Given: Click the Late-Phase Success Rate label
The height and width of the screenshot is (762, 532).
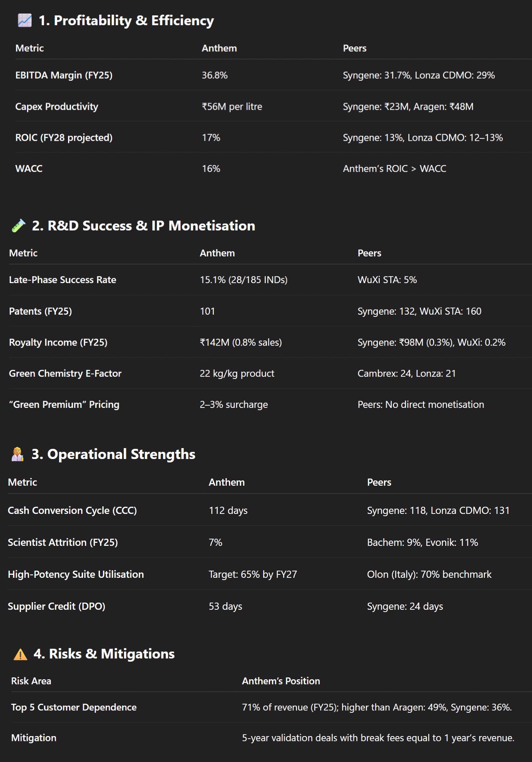Looking at the screenshot, I should [62, 280].
